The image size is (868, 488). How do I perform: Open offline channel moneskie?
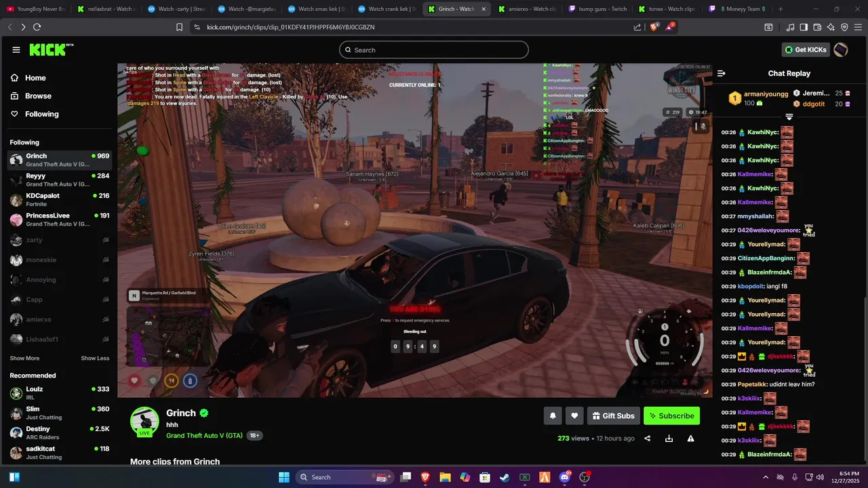pyautogui.click(x=60, y=260)
